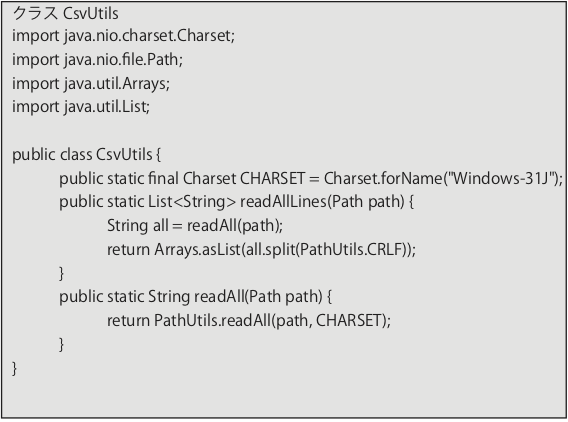This screenshot has height=422, width=568.
Task: Click the public class CsvUtils declaration
Action: (87, 155)
